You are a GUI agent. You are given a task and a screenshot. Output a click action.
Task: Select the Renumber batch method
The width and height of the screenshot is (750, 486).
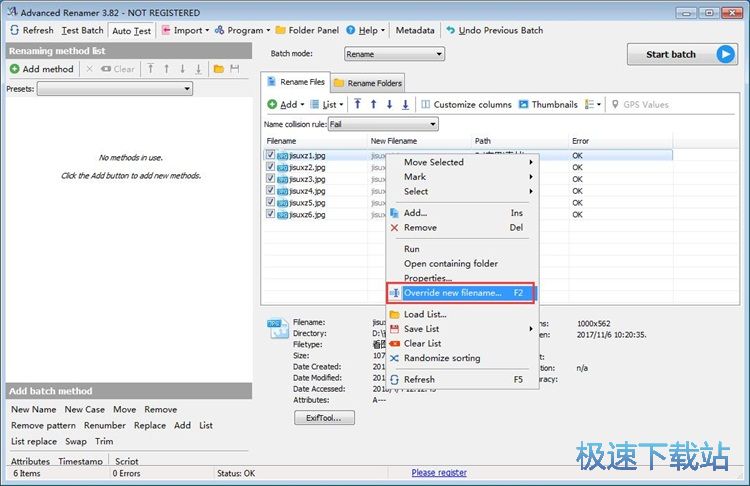tap(105, 425)
